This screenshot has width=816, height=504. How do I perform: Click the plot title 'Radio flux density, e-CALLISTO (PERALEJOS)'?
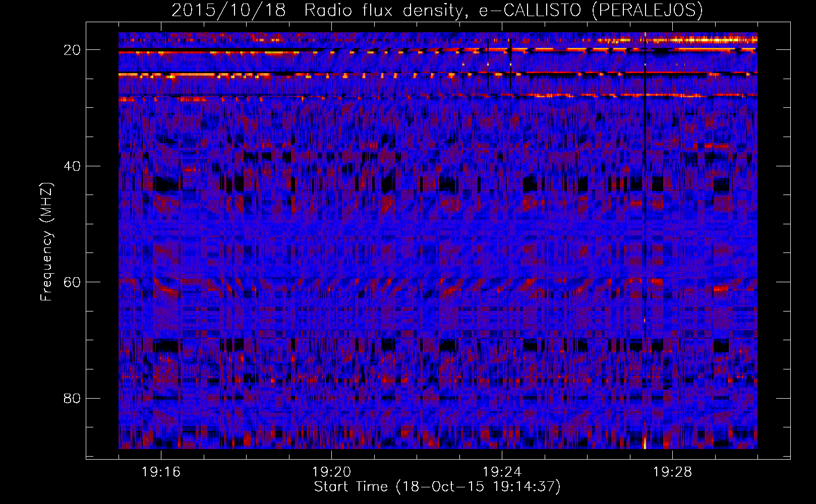[504, 10]
